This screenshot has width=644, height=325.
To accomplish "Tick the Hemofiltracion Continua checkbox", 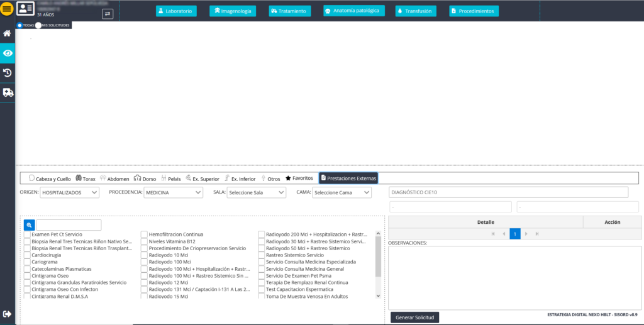I will pos(144,234).
